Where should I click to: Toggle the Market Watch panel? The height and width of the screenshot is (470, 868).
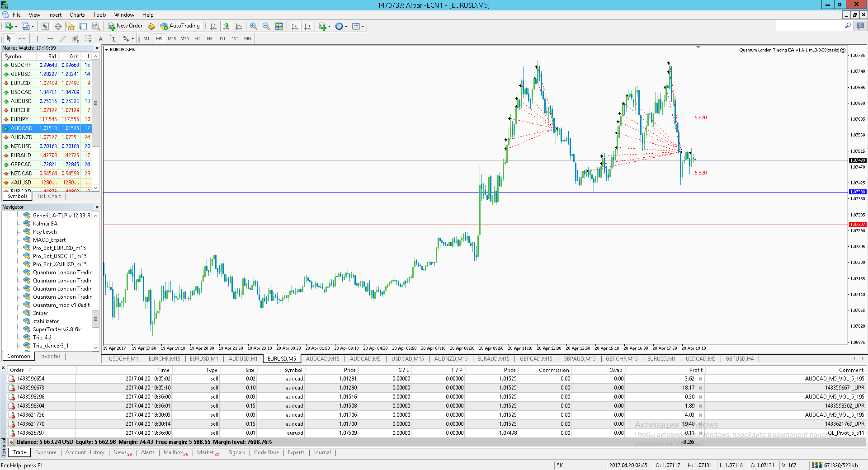pyautogui.click(x=45, y=26)
